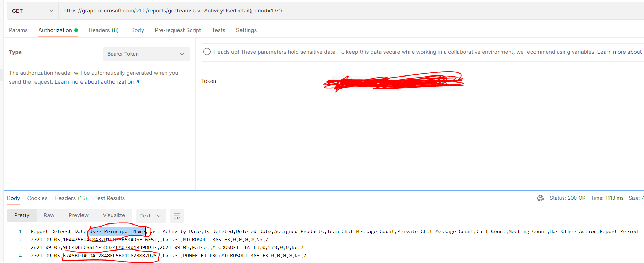This screenshot has width=644, height=263.
Task: Click the Meeting Count header text
Action: (x=528, y=231)
